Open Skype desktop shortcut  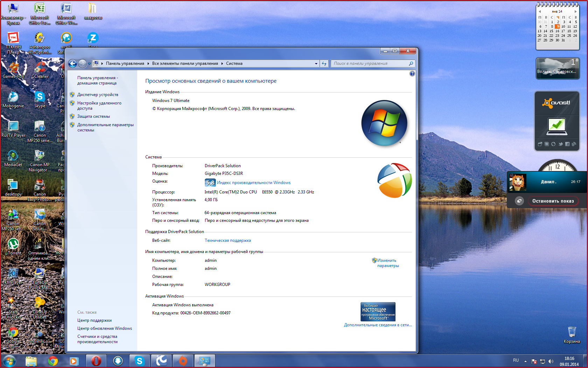[x=40, y=100]
